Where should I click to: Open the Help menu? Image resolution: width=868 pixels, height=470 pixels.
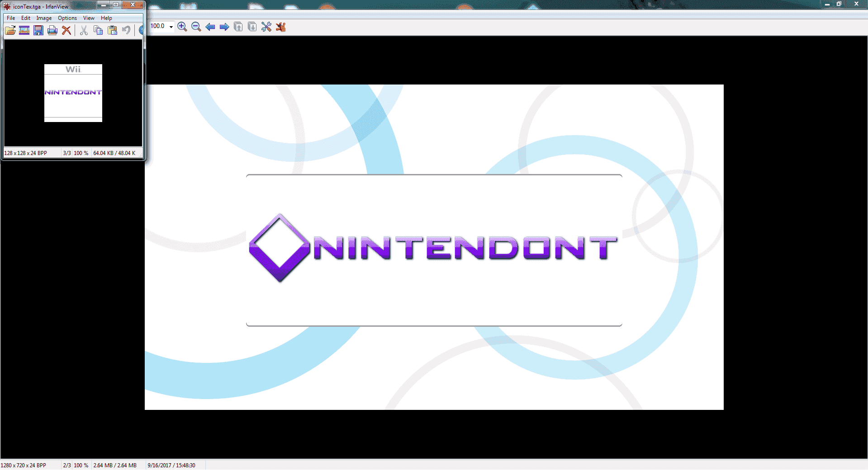click(x=106, y=18)
